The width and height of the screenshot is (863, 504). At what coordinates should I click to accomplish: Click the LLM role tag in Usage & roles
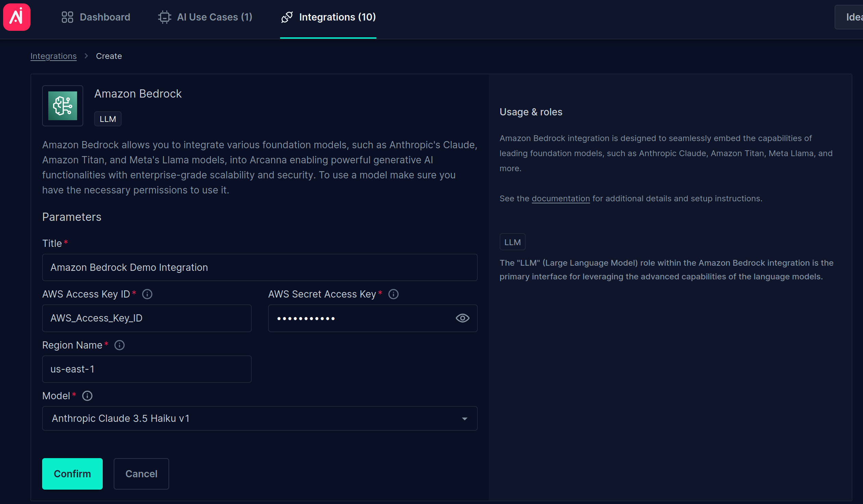(512, 242)
